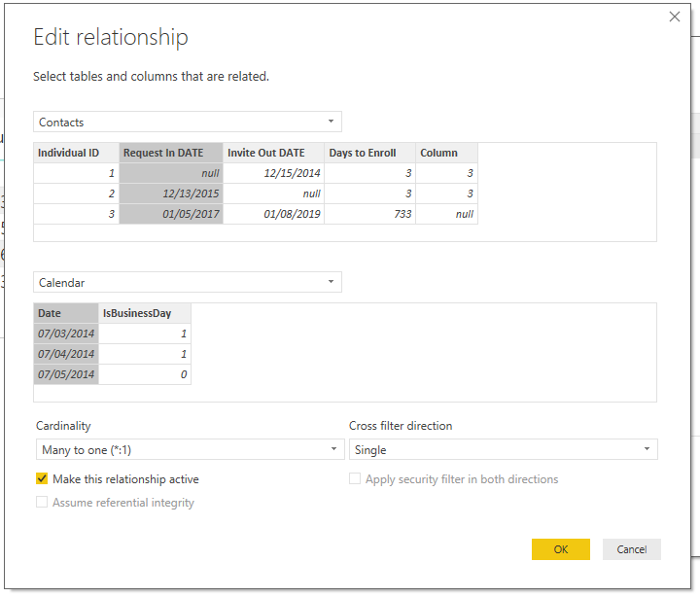Open the Contacts table dropdown
This screenshot has width=700, height=597.
pyautogui.click(x=188, y=122)
